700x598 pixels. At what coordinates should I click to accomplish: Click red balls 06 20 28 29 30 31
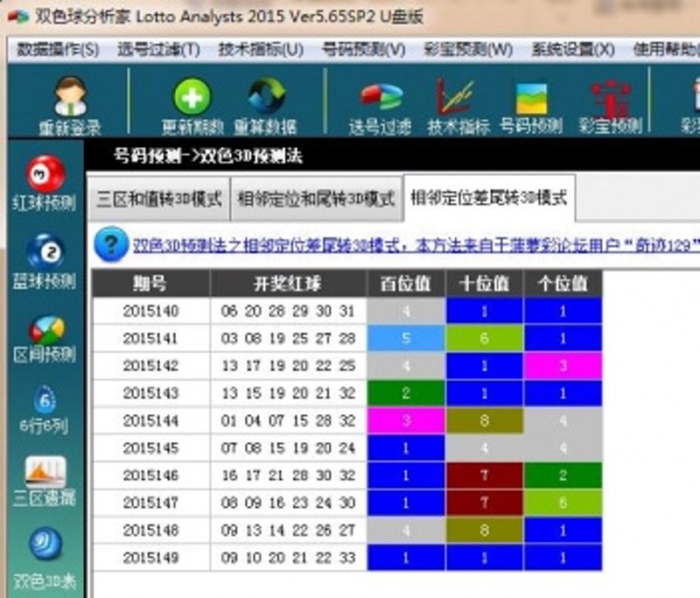(x=288, y=311)
